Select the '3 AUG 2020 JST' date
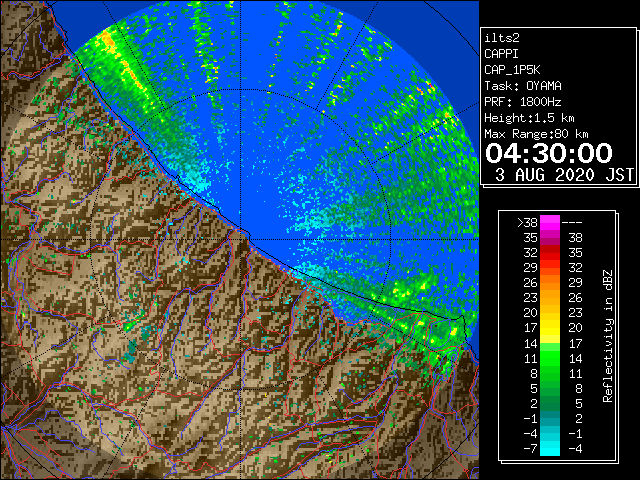This screenshot has width=640, height=480. point(564,175)
